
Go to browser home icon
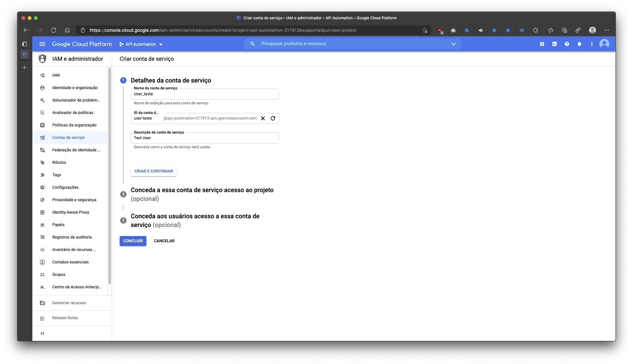pos(67,30)
